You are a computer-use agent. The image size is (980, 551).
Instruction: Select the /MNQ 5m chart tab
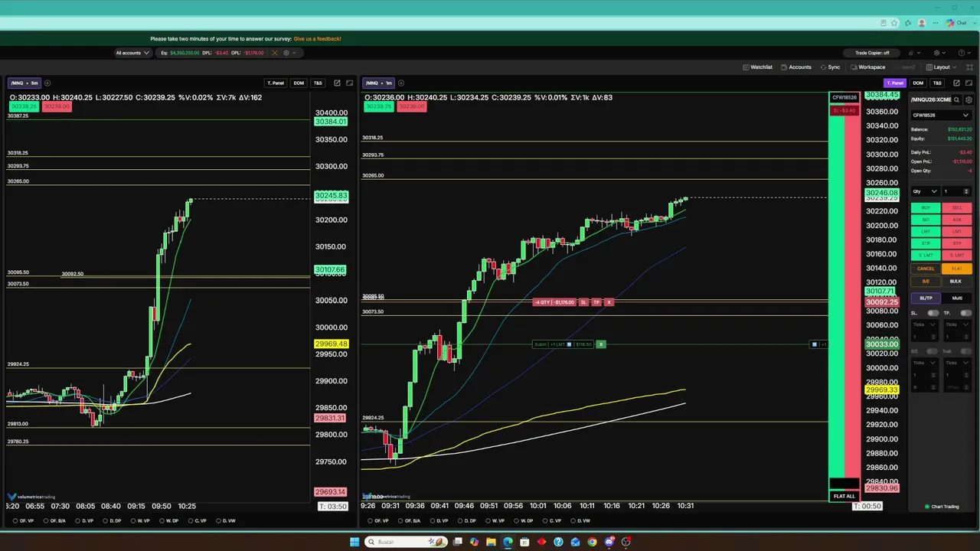[x=24, y=83]
